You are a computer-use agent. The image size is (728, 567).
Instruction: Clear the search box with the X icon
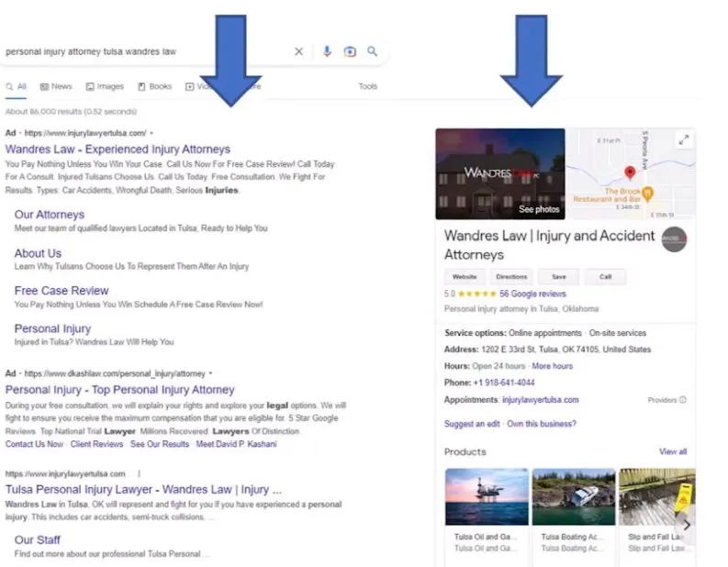(298, 51)
